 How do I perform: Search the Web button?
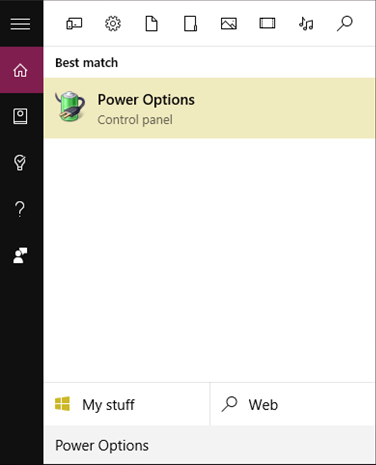(x=293, y=404)
